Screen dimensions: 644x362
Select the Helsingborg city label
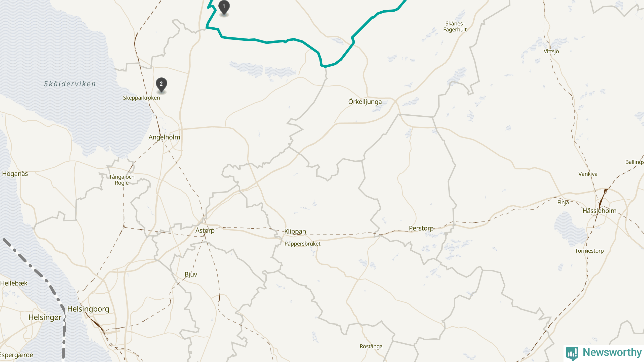tap(88, 309)
